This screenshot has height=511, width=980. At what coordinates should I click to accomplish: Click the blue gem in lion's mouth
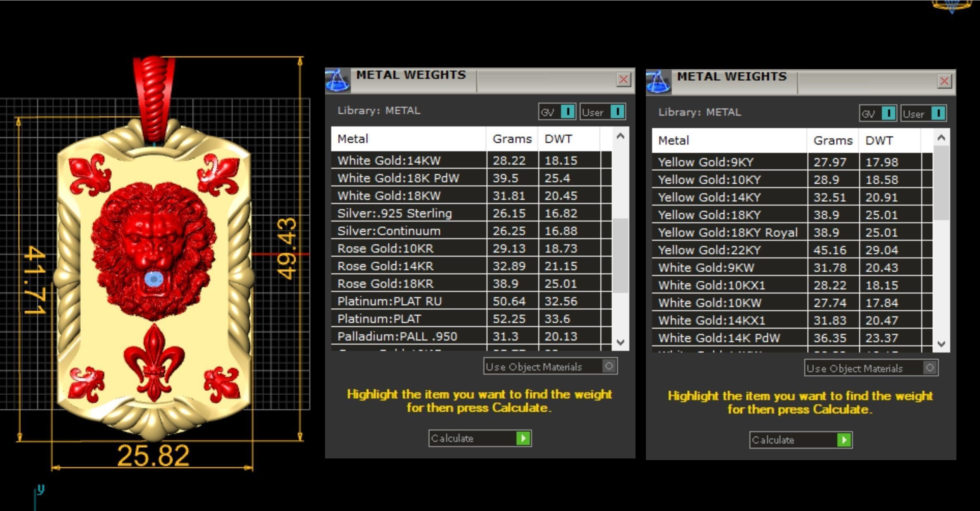154,279
